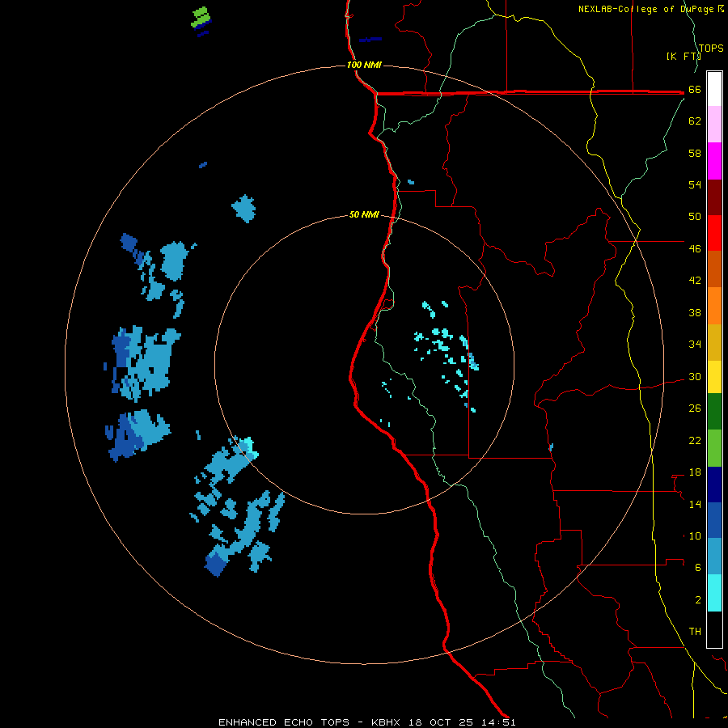Click legend value 42
This screenshot has height=728, width=728.
(x=695, y=281)
